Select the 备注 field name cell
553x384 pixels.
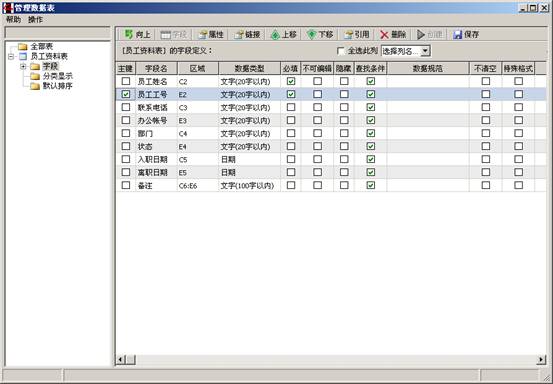[x=156, y=185]
